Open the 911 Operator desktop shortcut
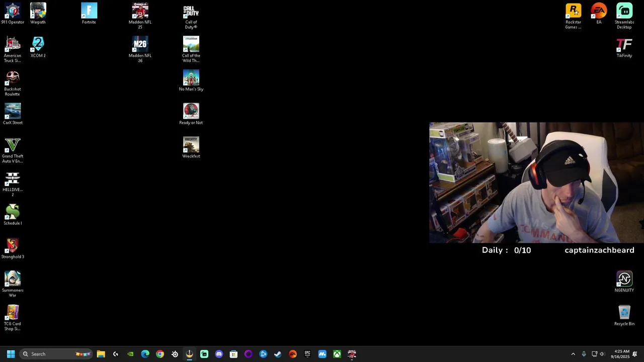Screen dimensions: 644x362 (x=13, y=14)
